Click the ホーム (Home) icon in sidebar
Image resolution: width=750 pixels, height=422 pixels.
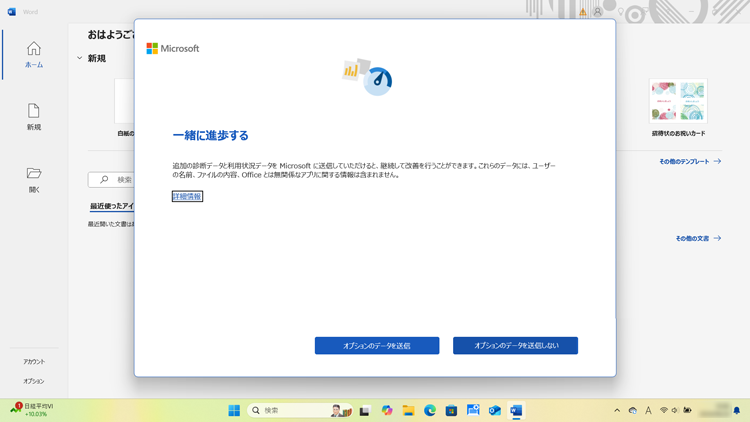(x=34, y=54)
